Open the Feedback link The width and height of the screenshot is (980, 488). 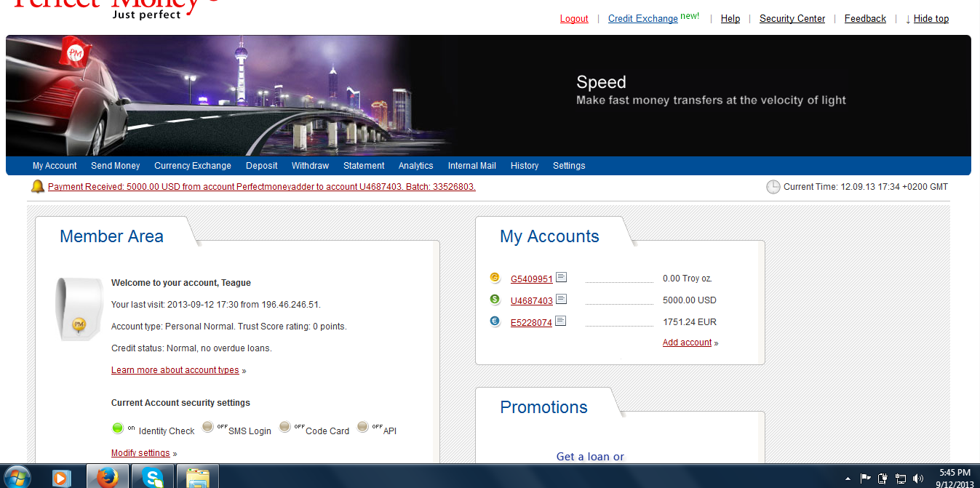coord(865,19)
